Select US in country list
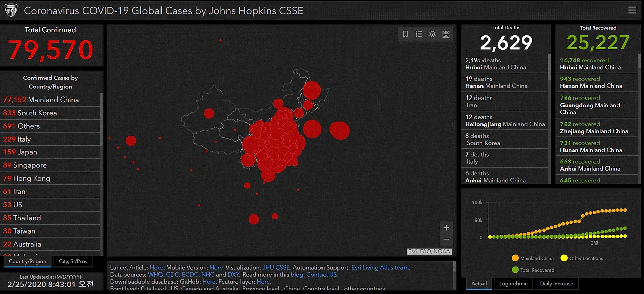The height and width of the screenshot is (294, 644). (x=50, y=205)
